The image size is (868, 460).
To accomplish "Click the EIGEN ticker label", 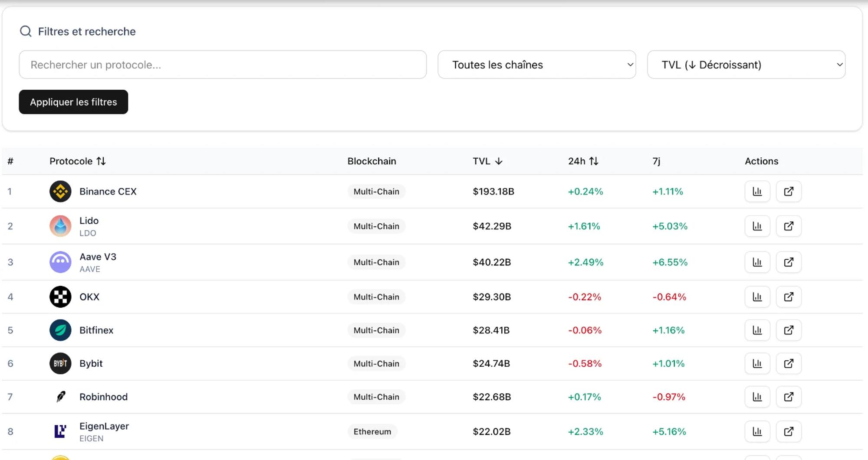I will pyautogui.click(x=91, y=438).
